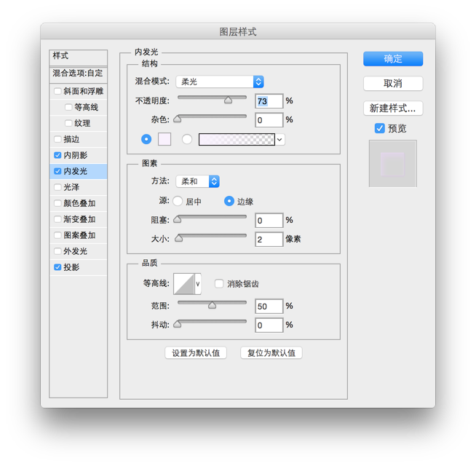The width and height of the screenshot is (476, 466).
Task: Click the 不透明度 slider handle
Action: 229,100
